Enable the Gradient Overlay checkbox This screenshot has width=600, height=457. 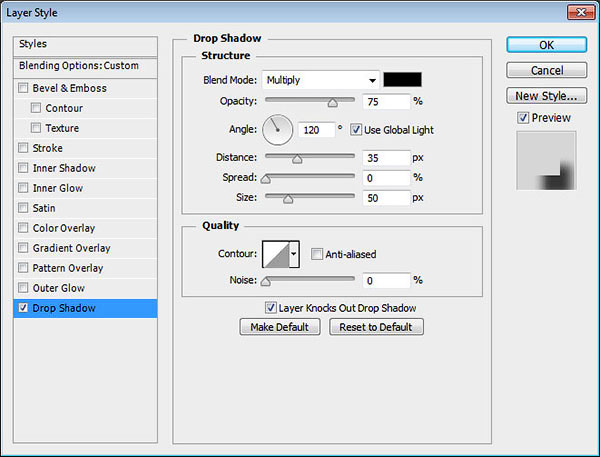(x=23, y=248)
